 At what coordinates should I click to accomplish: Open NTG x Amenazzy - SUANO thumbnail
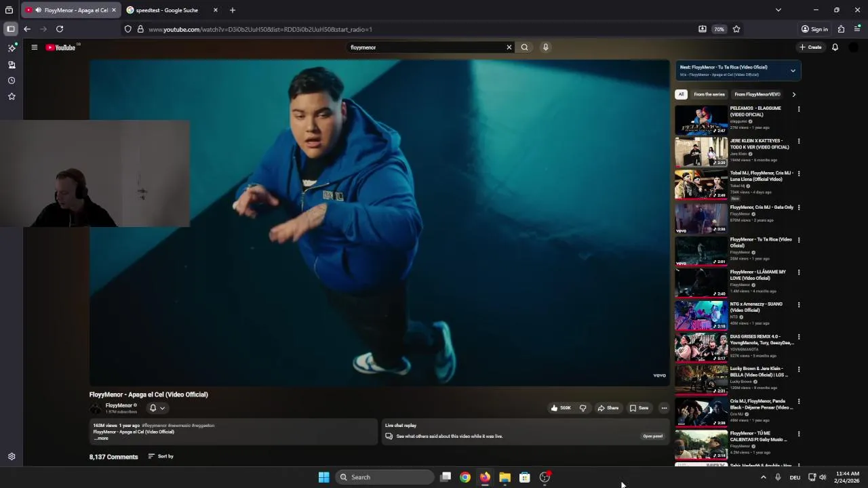coord(701,314)
